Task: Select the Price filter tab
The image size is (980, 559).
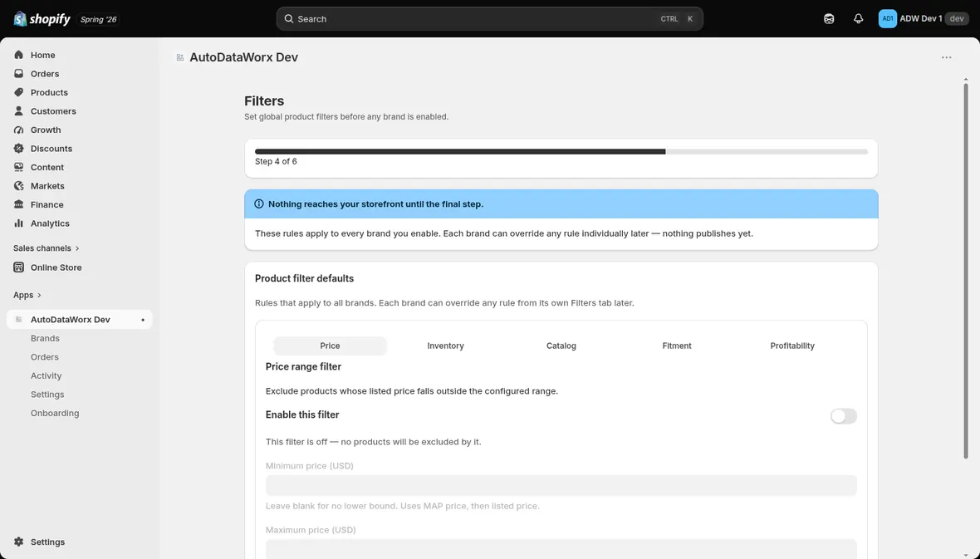Action: coord(330,346)
